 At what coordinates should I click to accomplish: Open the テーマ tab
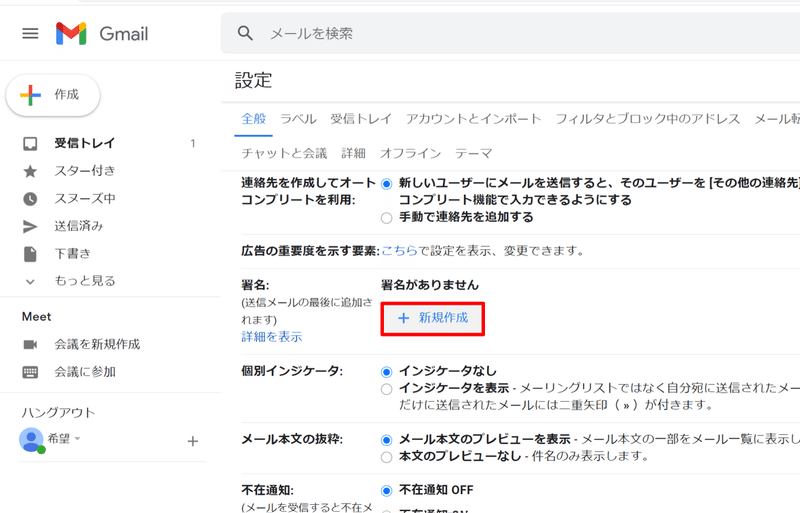[473, 153]
